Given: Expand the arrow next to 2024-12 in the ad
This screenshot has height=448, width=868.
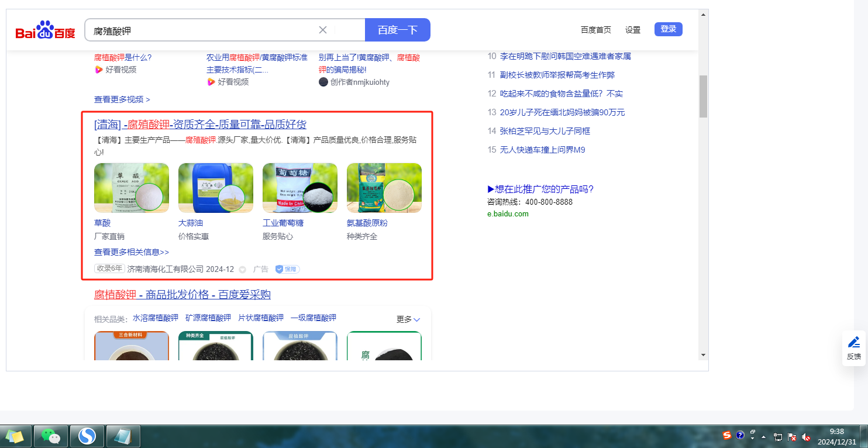Looking at the screenshot, I should (x=242, y=270).
